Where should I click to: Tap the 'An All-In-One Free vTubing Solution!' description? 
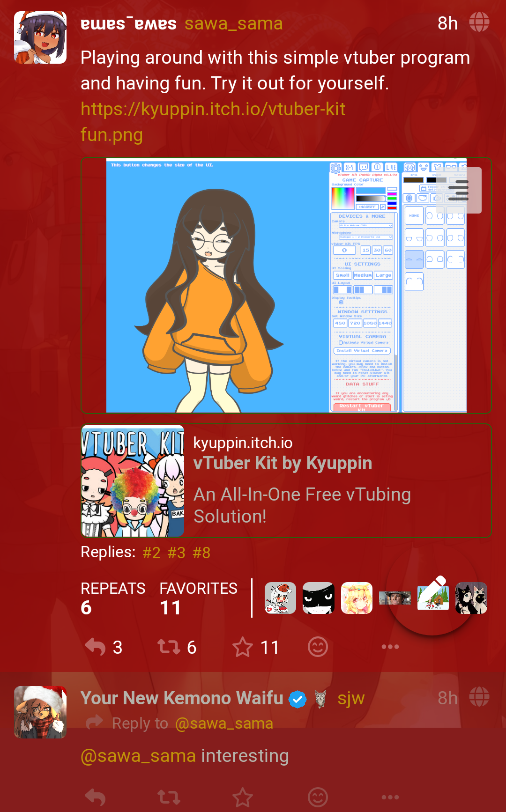tap(302, 505)
